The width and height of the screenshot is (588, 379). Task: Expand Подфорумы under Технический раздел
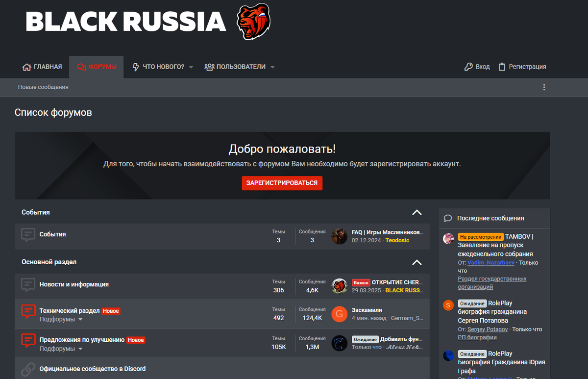[61, 319]
